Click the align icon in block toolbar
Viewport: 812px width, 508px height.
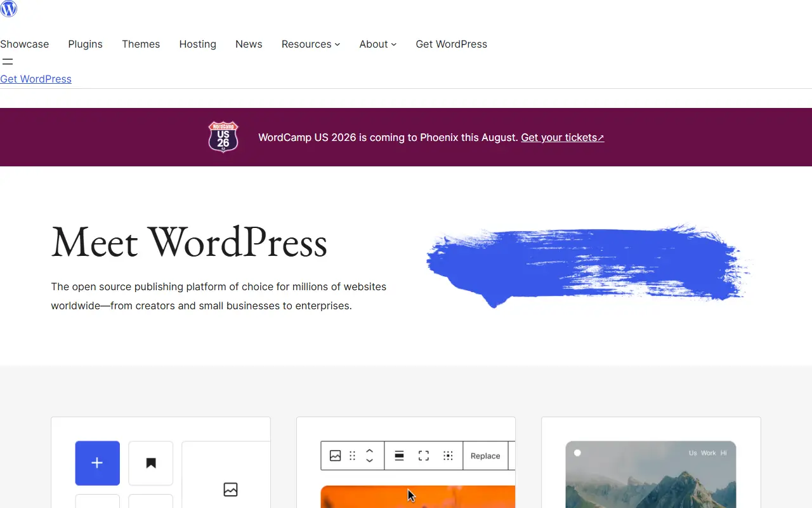point(399,456)
